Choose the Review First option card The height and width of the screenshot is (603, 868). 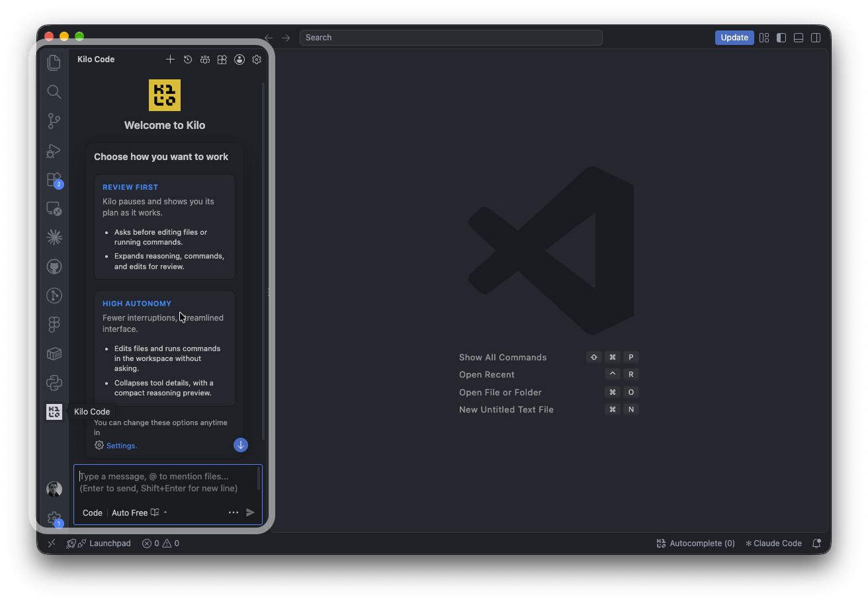pyautogui.click(x=165, y=227)
